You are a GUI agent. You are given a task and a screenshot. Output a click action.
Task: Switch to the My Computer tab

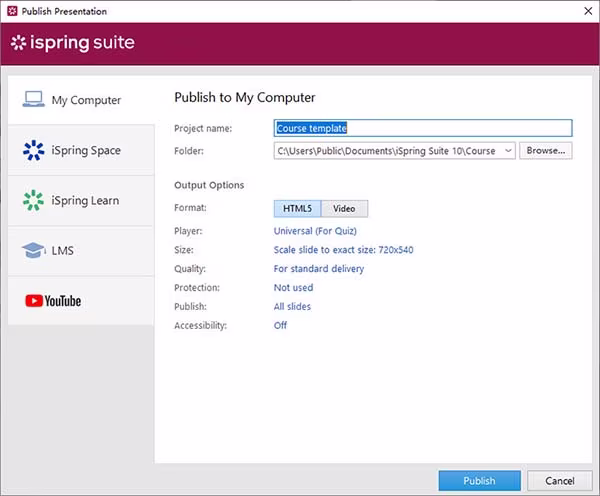pyautogui.click(x=81, y=100)
